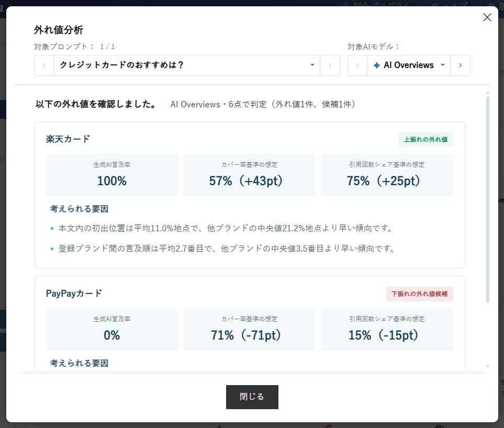Viewport: 504px width, 428px height.
Task: Click the bullet about 本文内の初出位置 11.0%
Action: point(226,228)
